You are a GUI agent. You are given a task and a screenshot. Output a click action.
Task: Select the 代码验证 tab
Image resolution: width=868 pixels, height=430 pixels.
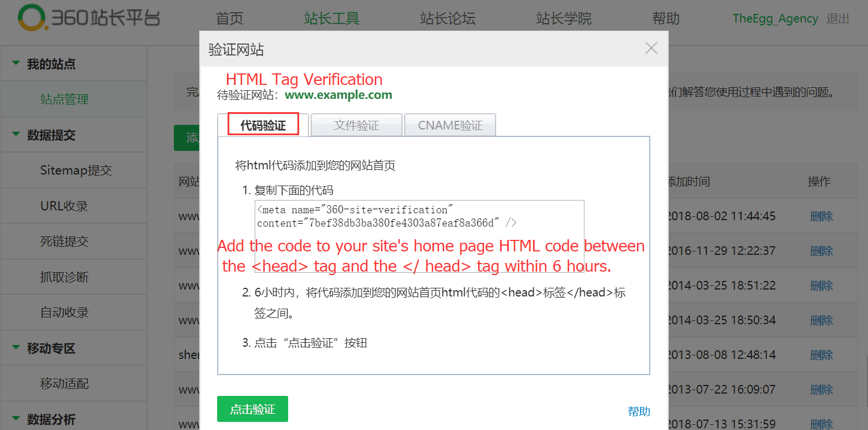pyautogui.click(x=263, y=125)
